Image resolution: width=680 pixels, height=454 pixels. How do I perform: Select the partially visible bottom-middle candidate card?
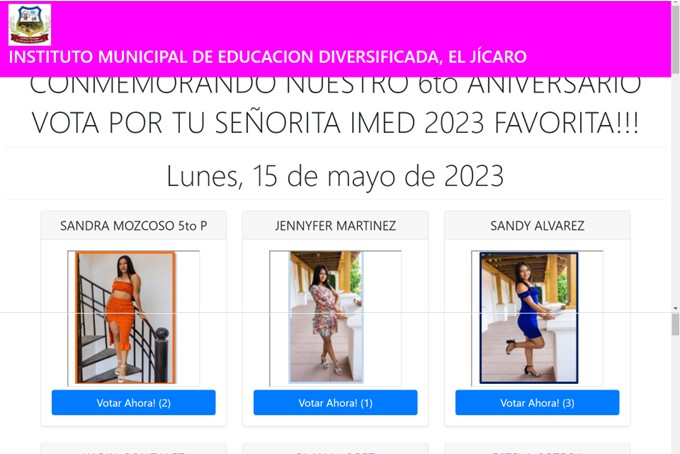[335, 448]
